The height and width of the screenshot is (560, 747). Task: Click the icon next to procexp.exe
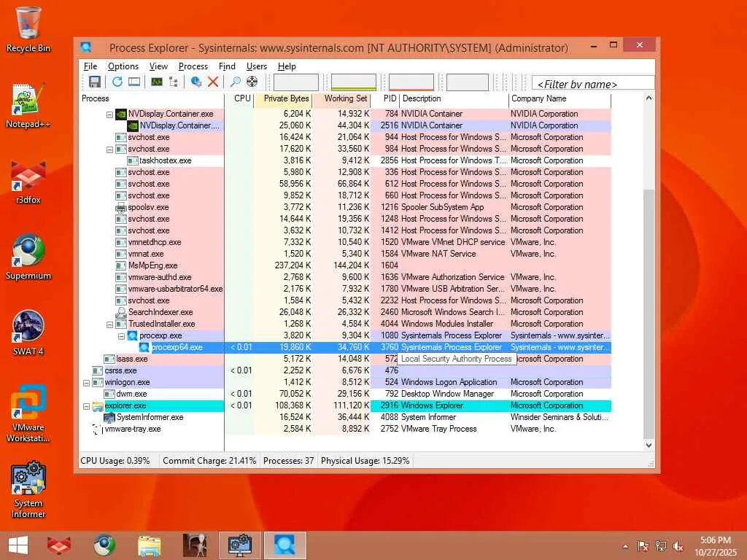tap(133, 335)
